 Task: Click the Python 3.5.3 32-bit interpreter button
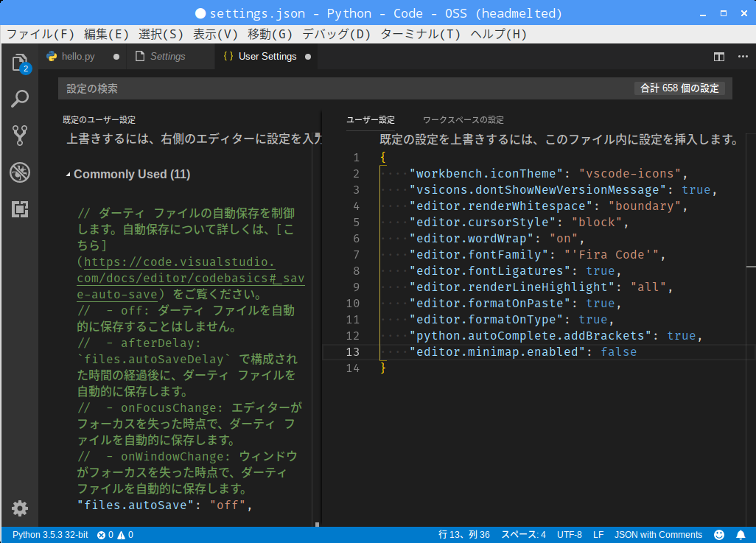tap(50, 535)
